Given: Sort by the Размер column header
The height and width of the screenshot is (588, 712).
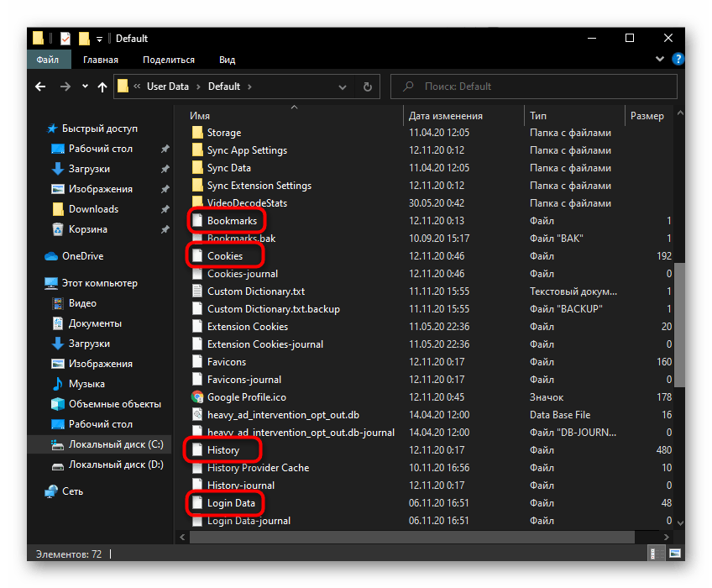Looking at the screenshot, I should [648, 116].
